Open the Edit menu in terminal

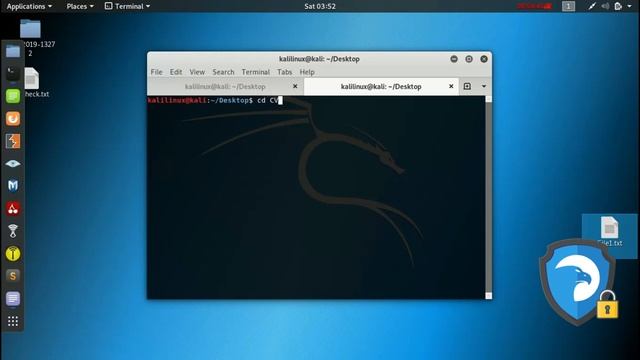click(x=176, y=72)
